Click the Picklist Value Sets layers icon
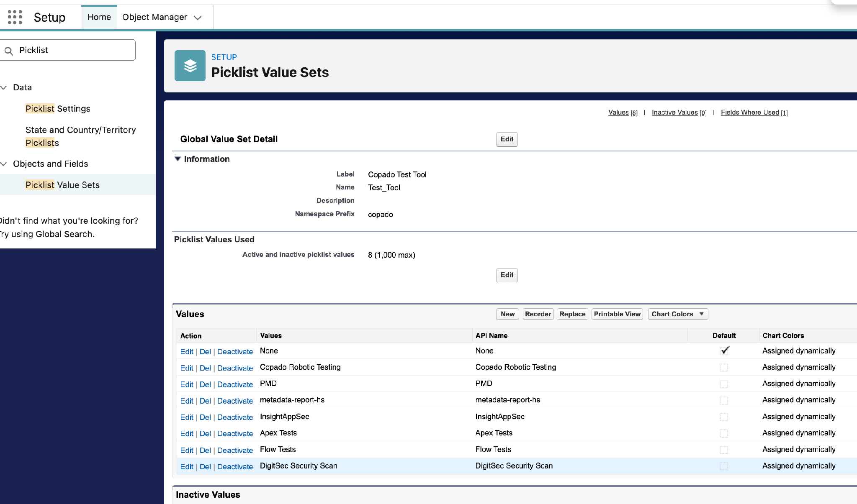The height and width of the screenshot is (504, 857). pyautogui.click(x=190, y=66)
